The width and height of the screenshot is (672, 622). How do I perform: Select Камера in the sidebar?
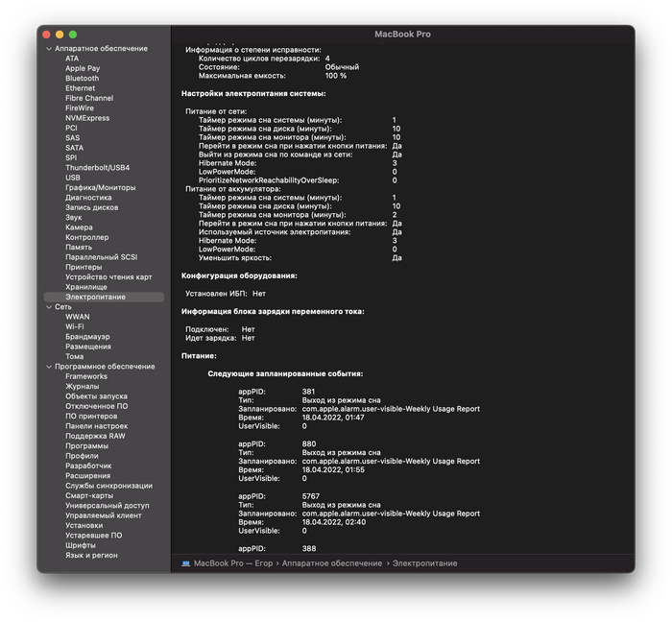pos(79,227)
